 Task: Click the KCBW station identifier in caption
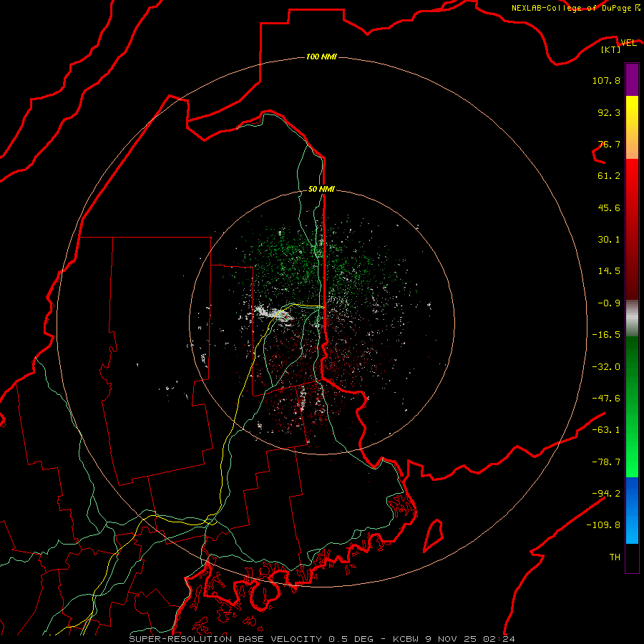click(406, 639)
